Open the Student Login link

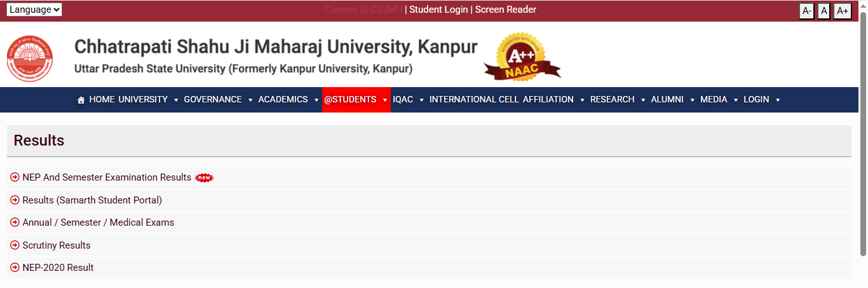tap(438, 10)
